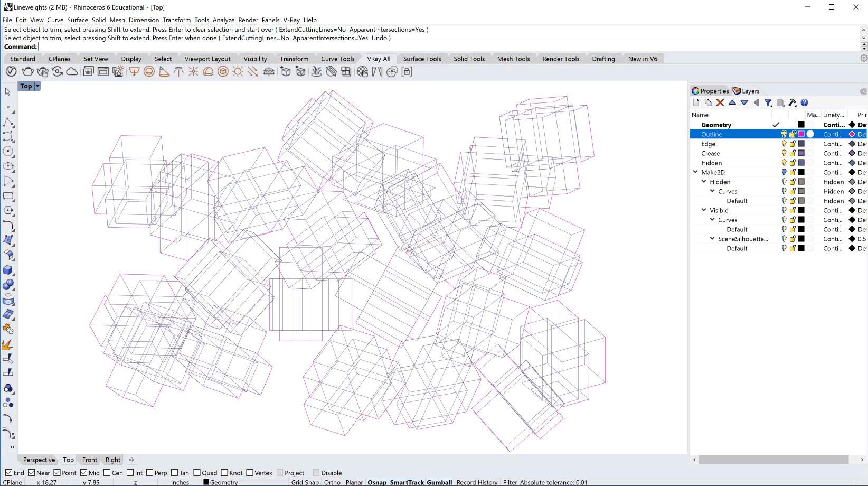Open the Analyze menu
The height and width of the screenshot is (486, 868).
click(223, 20)
